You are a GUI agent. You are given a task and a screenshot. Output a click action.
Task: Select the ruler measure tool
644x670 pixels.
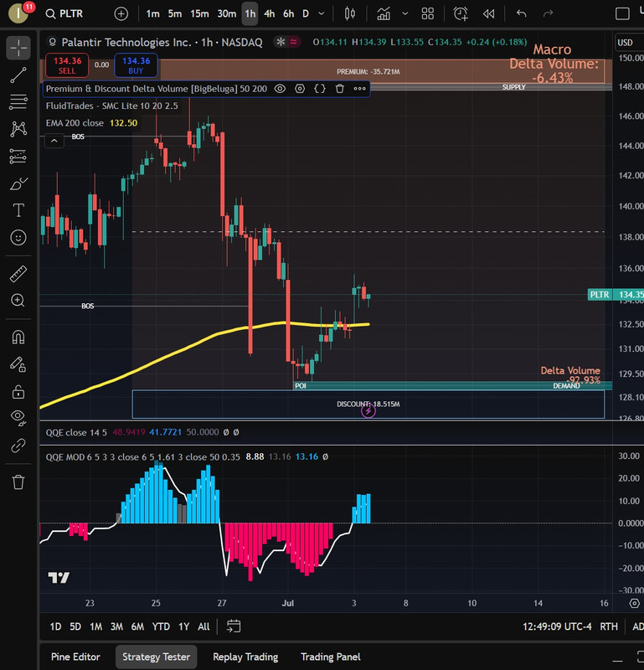18,275
